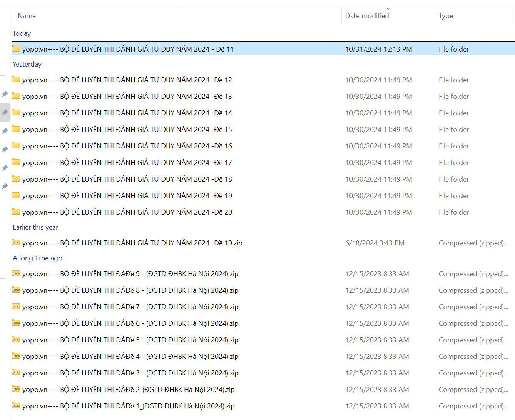Click zip icon of Đề 4 archive
The width and height of the screenshot is (515, 420).
(x=16, y=356)
